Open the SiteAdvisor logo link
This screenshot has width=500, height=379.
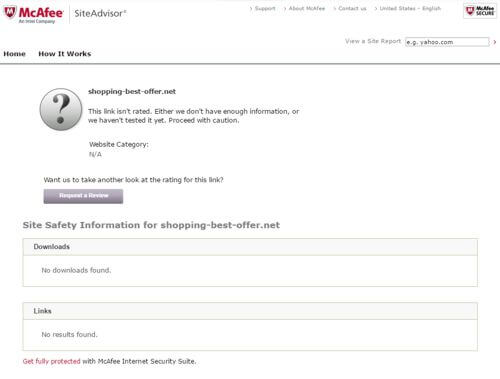tap(100, 13)
